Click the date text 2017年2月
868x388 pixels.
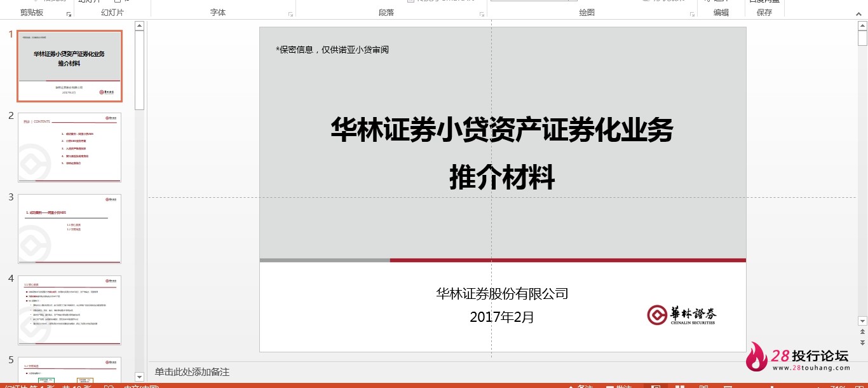[502, 317]
